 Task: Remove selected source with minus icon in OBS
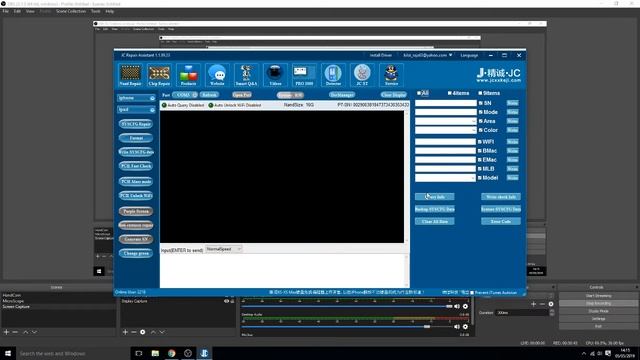point(134,332)
